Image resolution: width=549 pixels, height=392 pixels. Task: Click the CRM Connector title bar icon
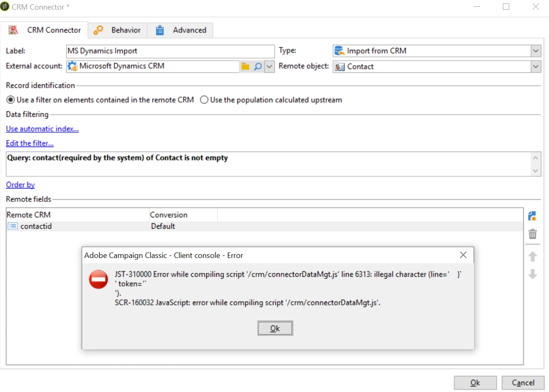5,7
